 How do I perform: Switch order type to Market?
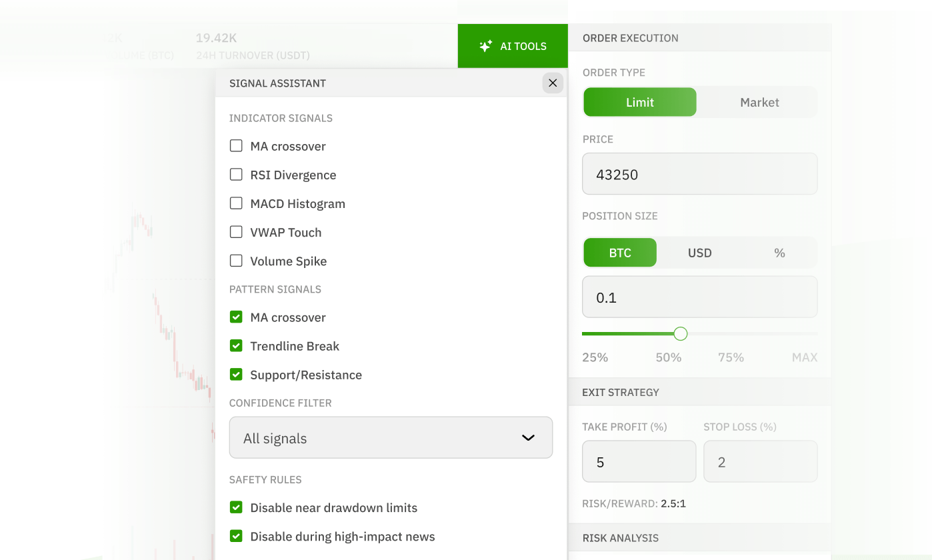[x=759, y=102]
